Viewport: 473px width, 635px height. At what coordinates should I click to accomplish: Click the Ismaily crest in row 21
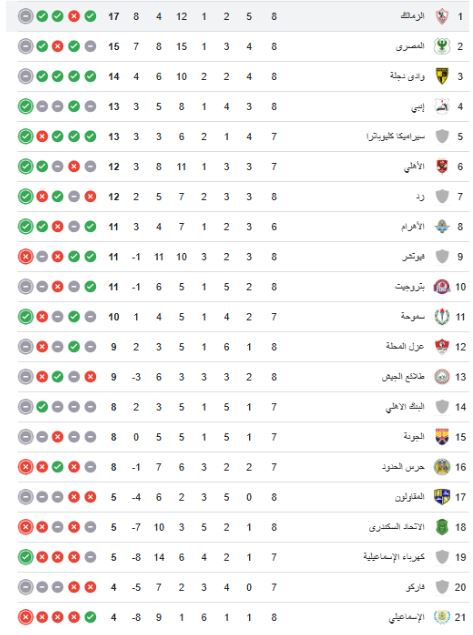(x=442, y=617)
